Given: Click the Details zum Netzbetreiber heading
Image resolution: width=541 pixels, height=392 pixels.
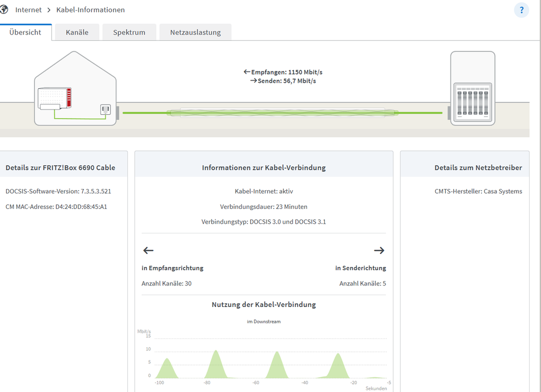Looking at the screenshot, I should click(478, 168).
